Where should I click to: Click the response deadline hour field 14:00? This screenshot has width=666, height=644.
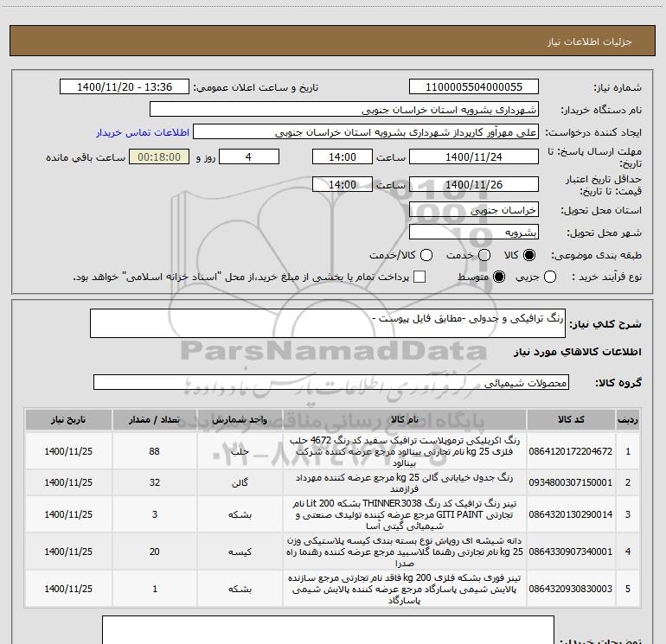point(343,156)
